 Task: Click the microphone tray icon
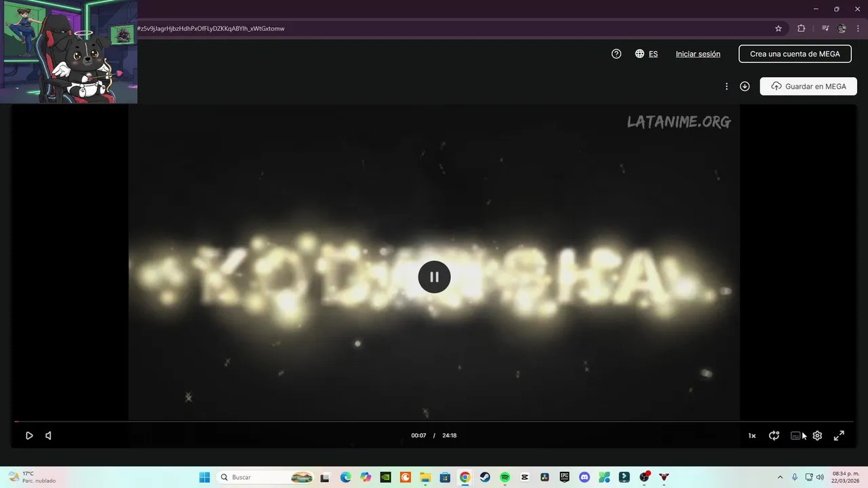(x=795, y=477)
